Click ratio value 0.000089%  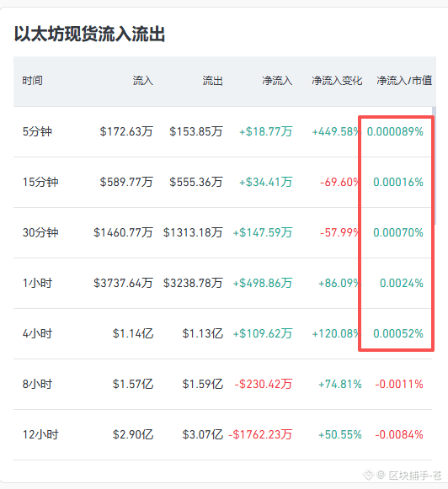point(395,131)
